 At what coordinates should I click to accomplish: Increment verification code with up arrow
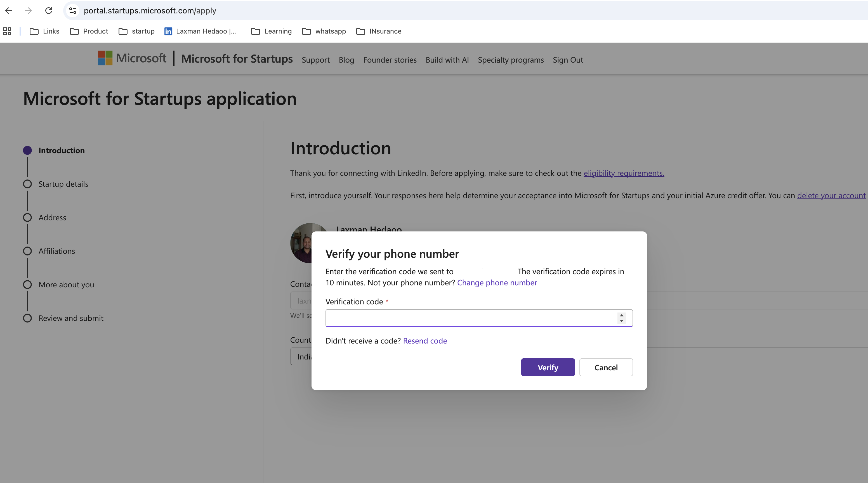(x=621, y=315)
